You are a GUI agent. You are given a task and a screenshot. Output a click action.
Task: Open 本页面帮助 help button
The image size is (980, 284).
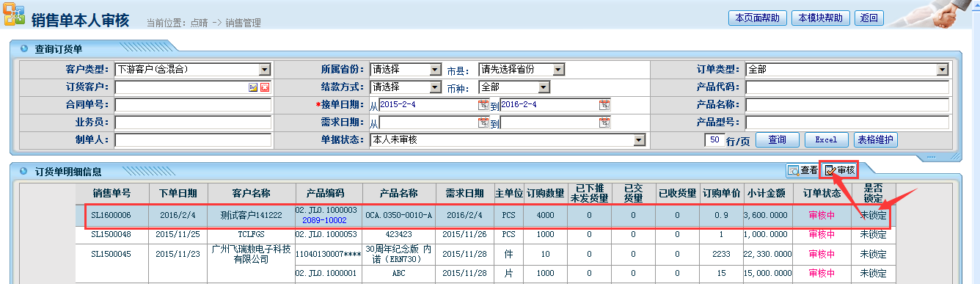(x=757, y=18)
